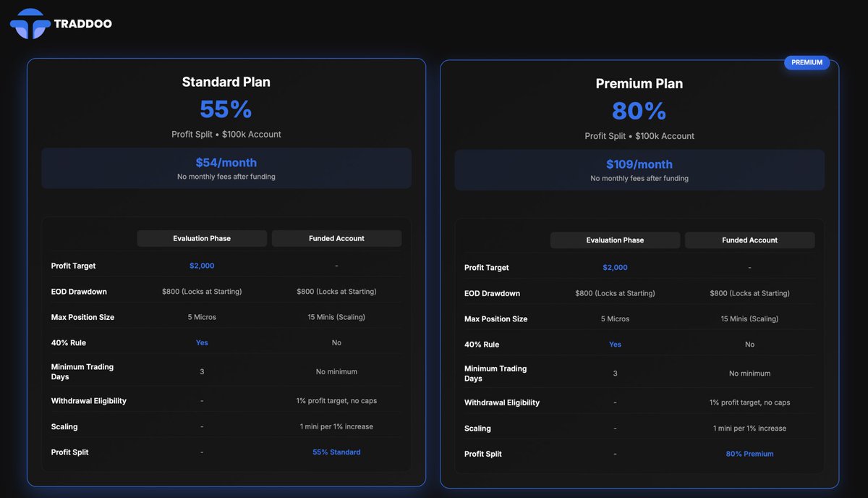Click the No value in Standard Plan 40% Rule
Viewport: 868px width, 498px height.
coord(336,342)
